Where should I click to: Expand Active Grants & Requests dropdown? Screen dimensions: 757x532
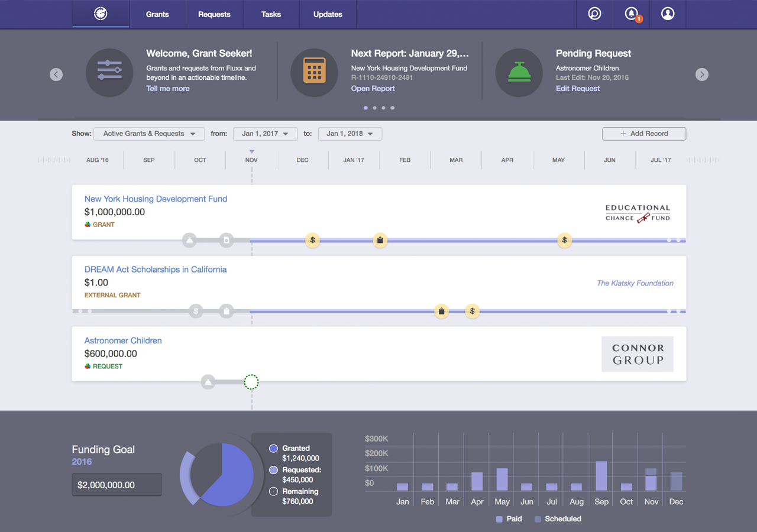(149, 134)
